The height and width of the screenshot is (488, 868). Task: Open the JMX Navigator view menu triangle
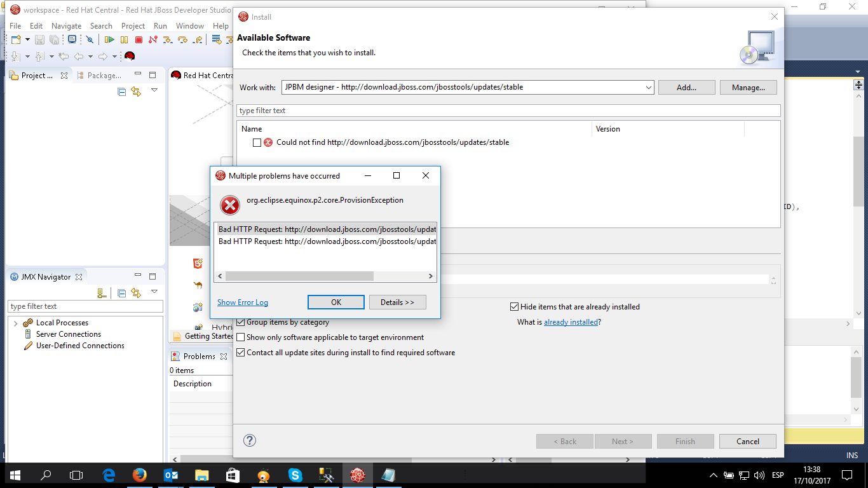pyautogui.click(x=154, y=292)
